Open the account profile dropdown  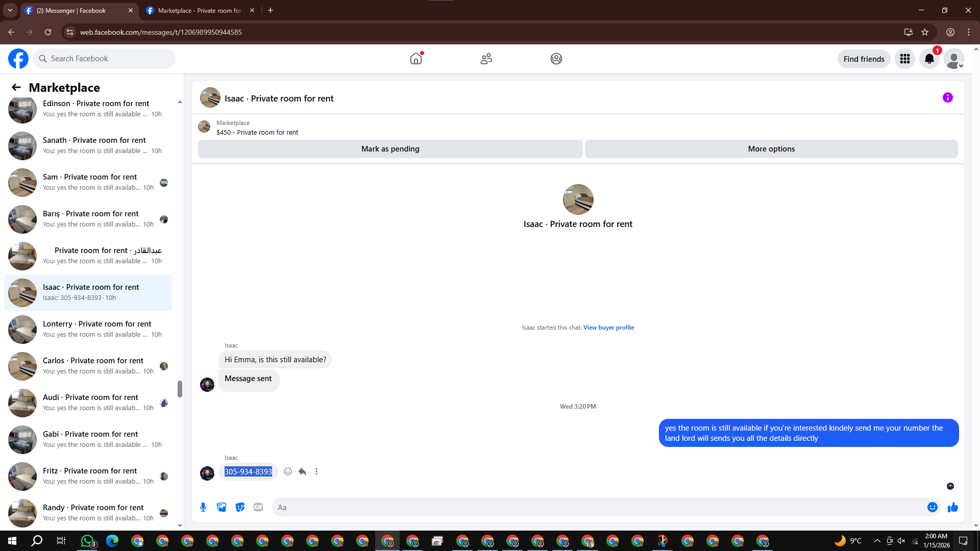pyautogui.click(x=953, y=59)
